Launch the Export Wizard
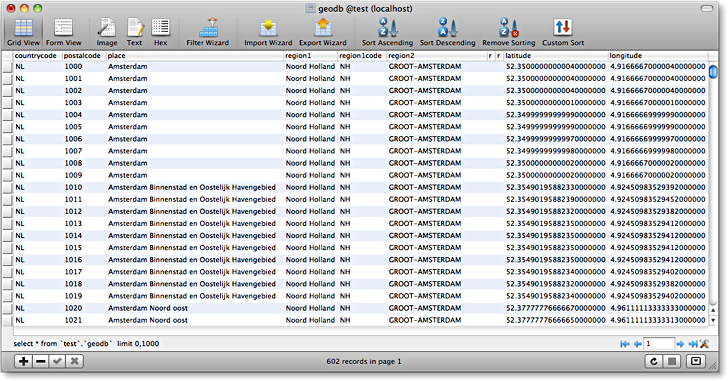Screen dimensions: 728x381 click(323, 32)
